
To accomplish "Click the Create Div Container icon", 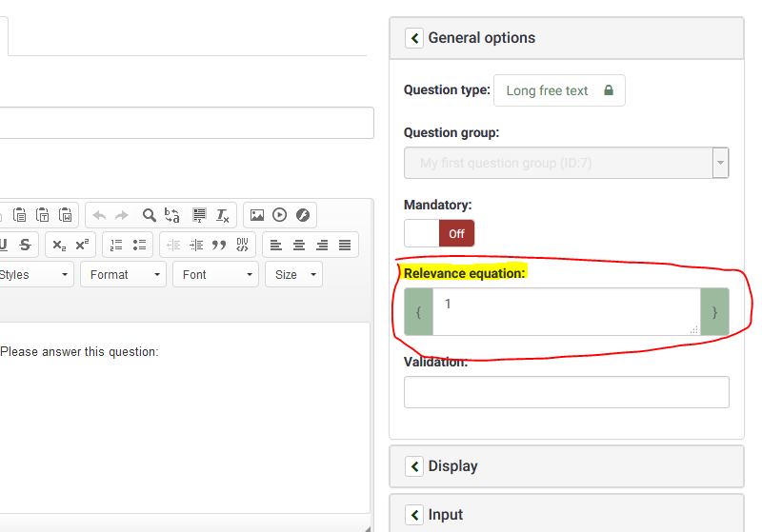I will (x=242, y=245).
